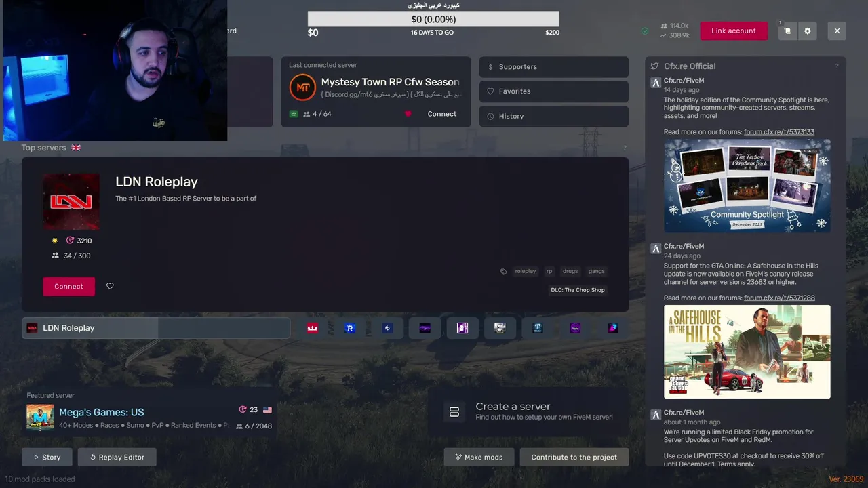Click the gangs tag
This screenshot has height=488, width=868.
tap(597, 271)
